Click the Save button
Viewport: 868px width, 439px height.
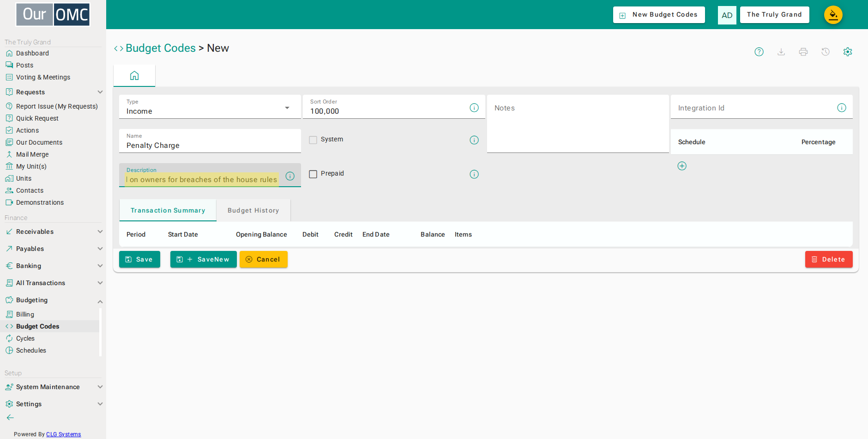click(139, 259)
